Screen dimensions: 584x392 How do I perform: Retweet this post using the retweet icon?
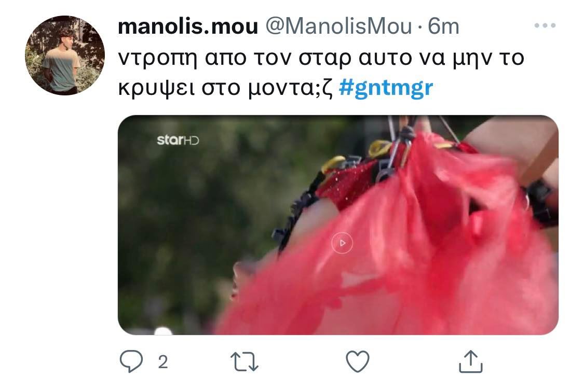click(245, 362)
